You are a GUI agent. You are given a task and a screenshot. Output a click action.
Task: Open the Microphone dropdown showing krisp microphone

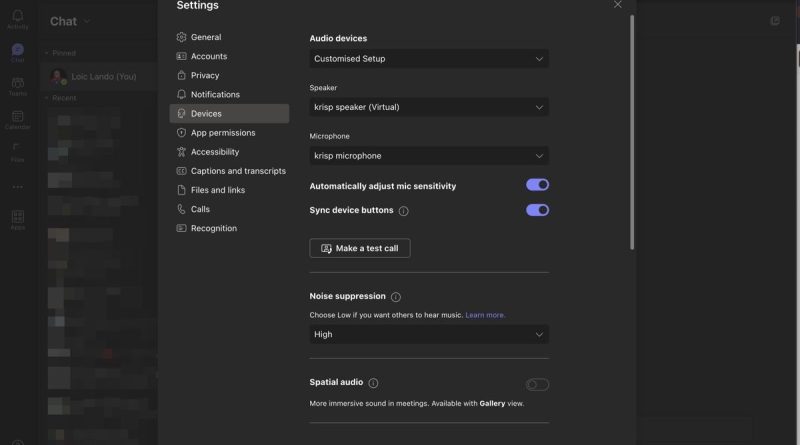429,156
